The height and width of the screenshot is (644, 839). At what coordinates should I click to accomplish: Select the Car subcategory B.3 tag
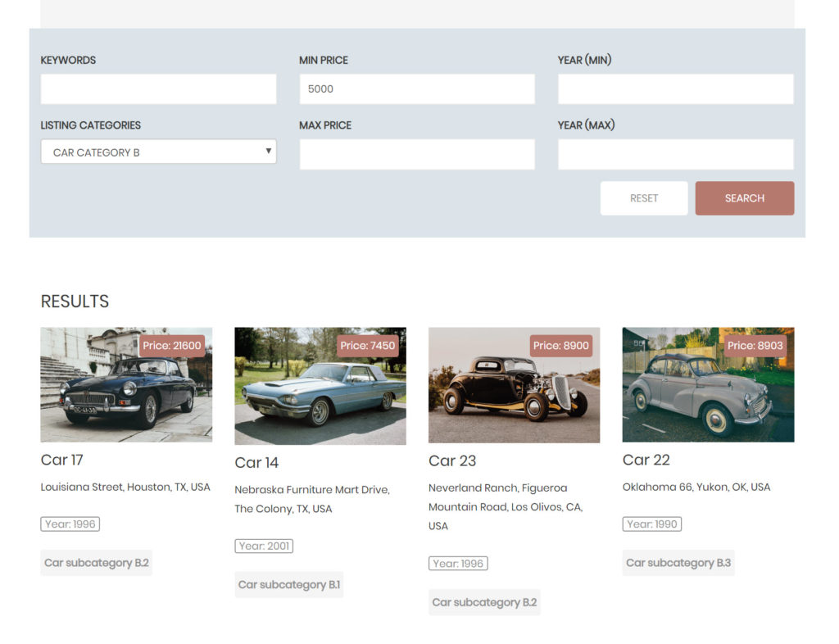click(678, 563)
